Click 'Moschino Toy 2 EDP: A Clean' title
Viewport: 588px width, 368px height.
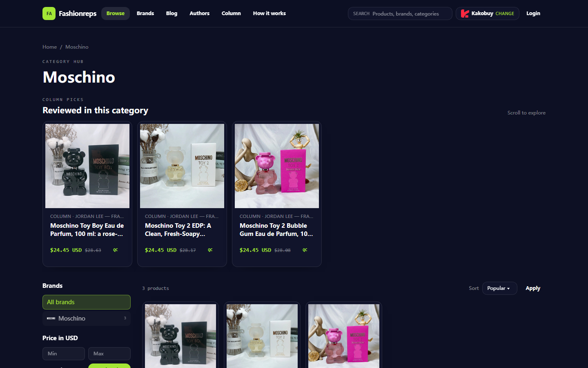[x=178, y=230]
